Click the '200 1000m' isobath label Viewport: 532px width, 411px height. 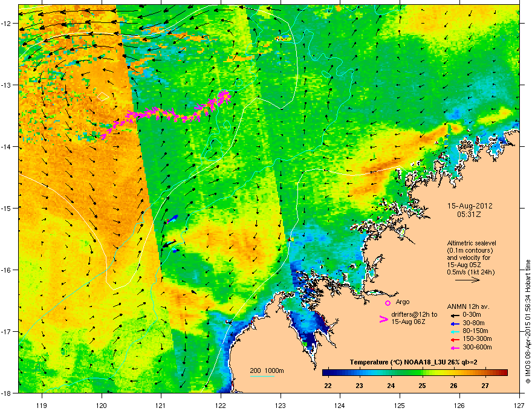tap(267, 371)
